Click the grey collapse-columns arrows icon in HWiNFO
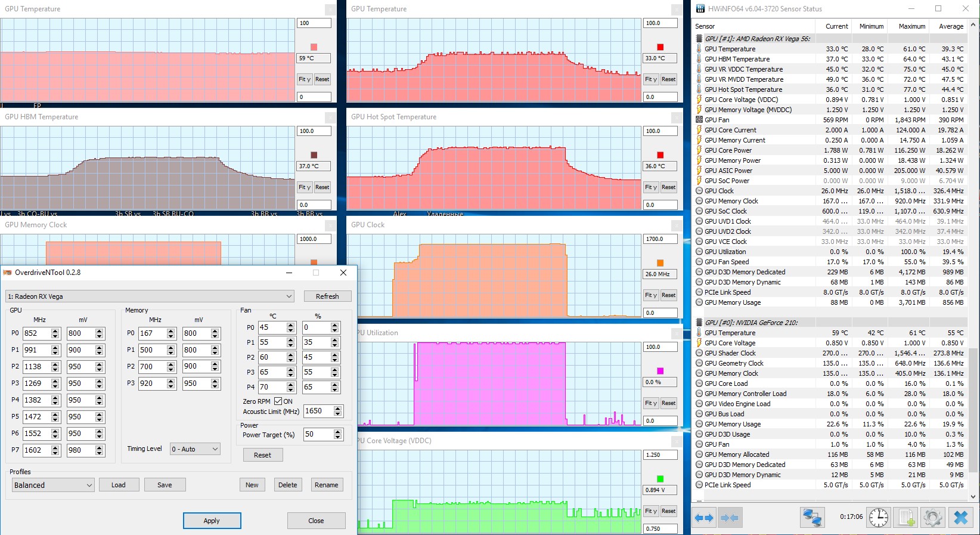This screenshot has width=980, height=535. point(729,518)
